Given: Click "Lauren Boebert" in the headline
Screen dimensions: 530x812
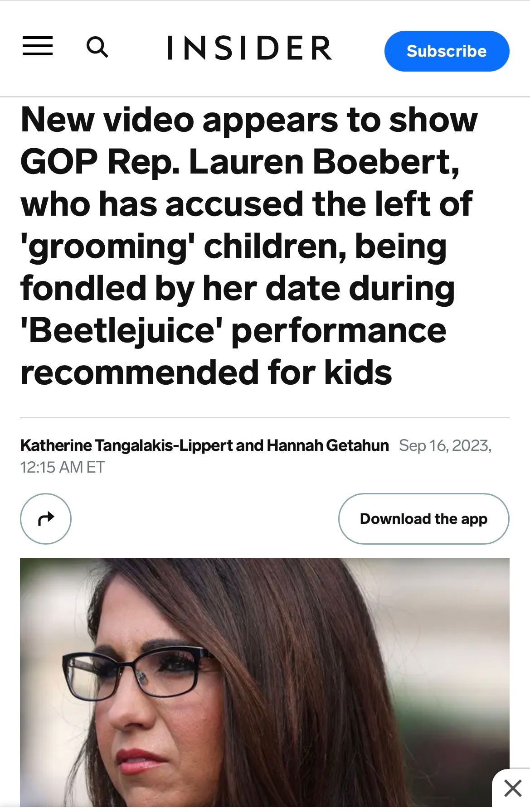Looking at the screenshot, I should coord(323,162).
